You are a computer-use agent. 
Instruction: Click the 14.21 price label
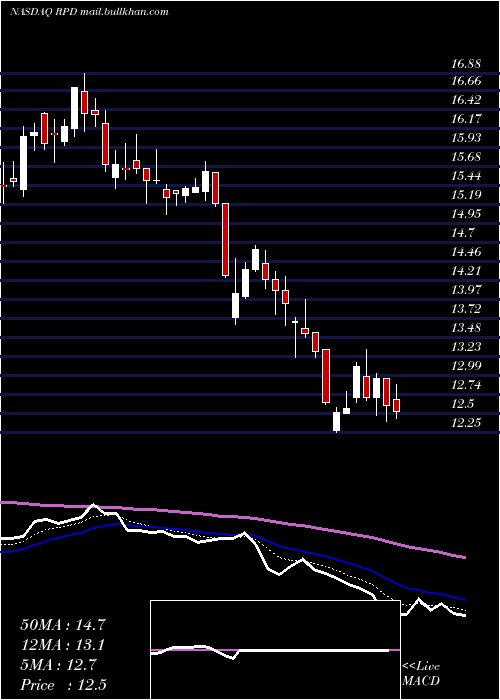(x=466, y=271)
